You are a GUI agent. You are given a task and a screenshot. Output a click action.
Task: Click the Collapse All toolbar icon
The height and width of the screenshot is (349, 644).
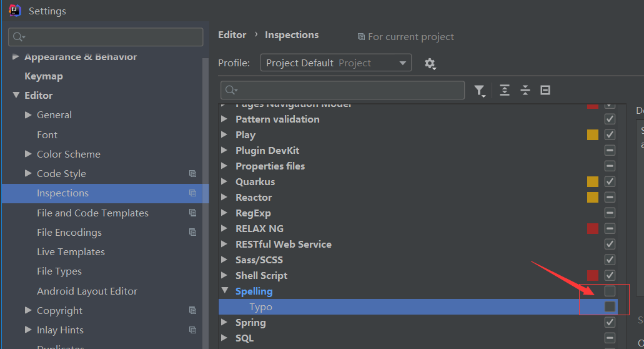pos(525,91)
